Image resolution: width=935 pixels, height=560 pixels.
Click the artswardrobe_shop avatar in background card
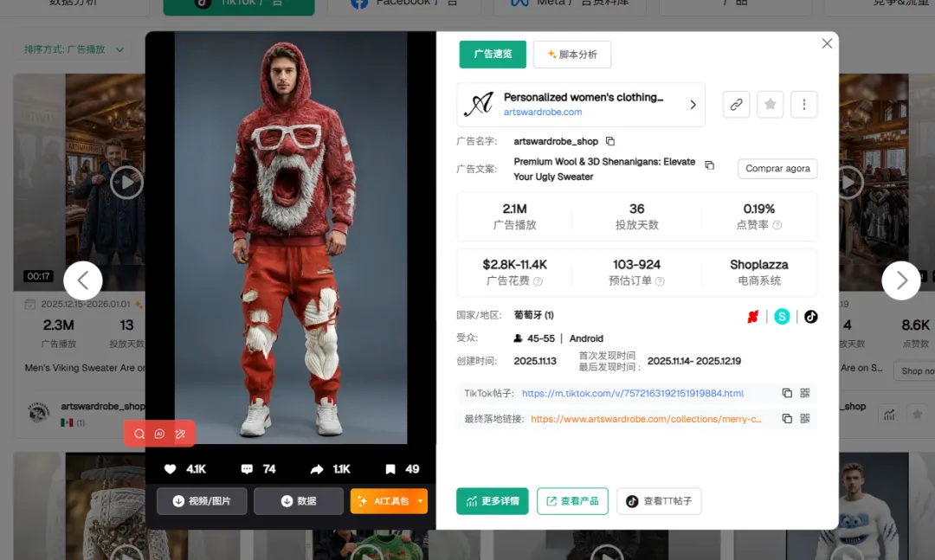39,413
